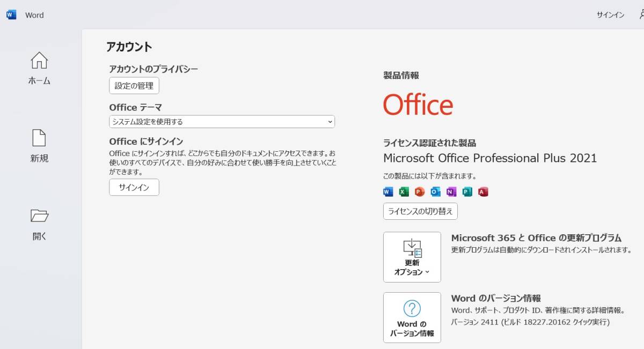Click the Word app icon in product list

[x=388, y=192]
